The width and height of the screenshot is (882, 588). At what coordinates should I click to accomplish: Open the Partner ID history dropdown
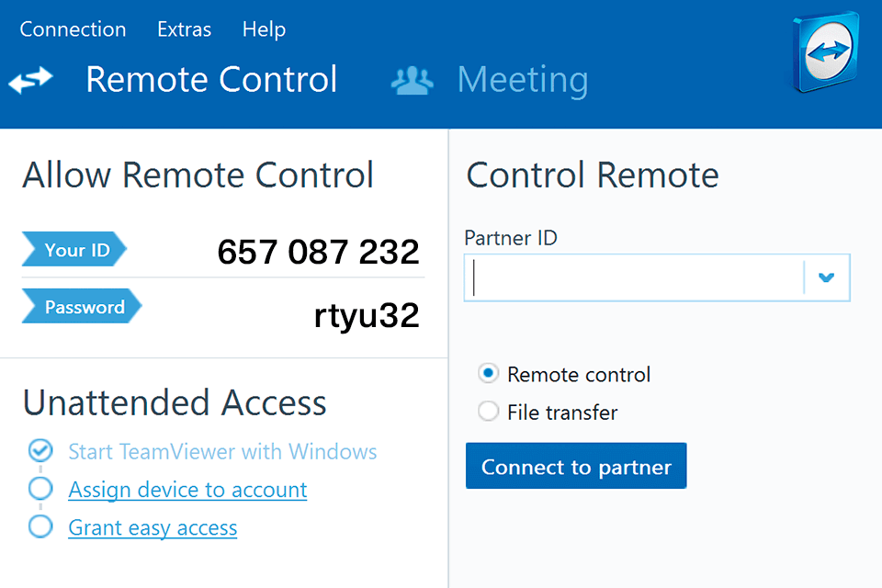[826, 277]
